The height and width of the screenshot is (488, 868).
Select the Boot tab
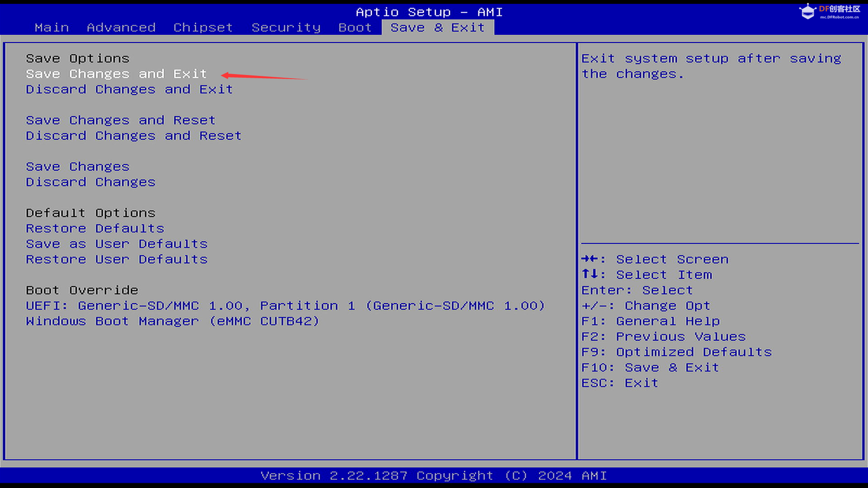[x=355, y=28]
